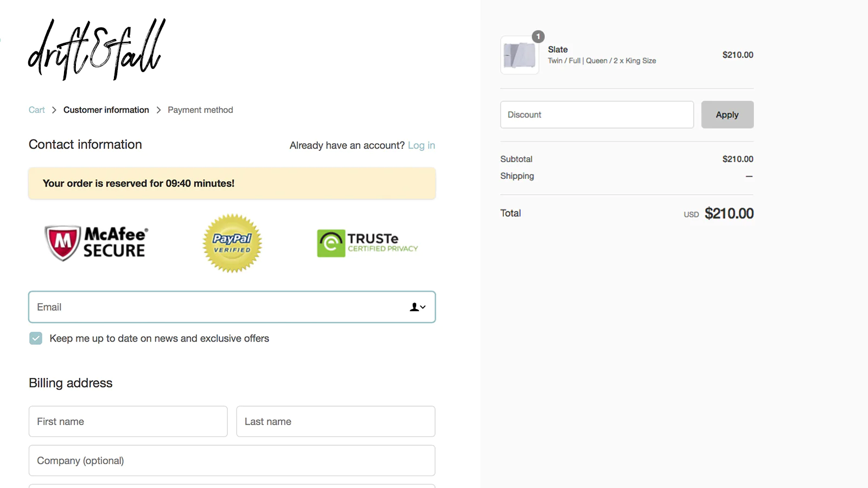Viewport: 868px width, 488px height.
Task: Click the Slate product thumbnail
Action: coord(519,55)
